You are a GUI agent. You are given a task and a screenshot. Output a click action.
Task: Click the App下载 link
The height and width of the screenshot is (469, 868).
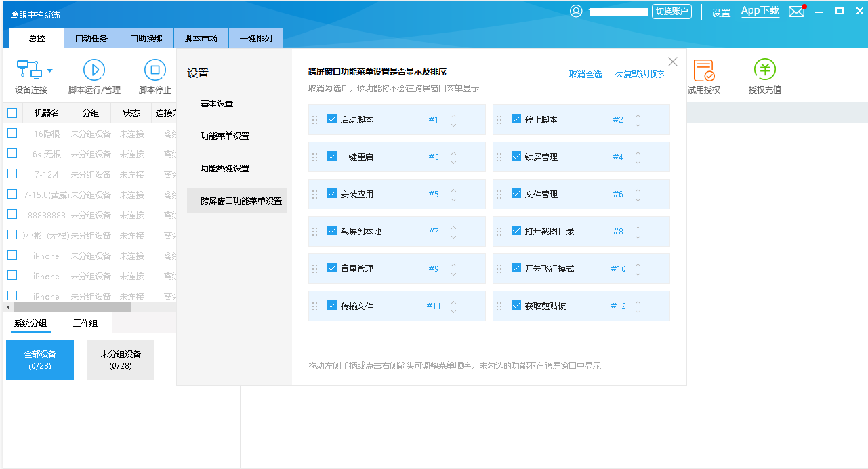point(760,11)
